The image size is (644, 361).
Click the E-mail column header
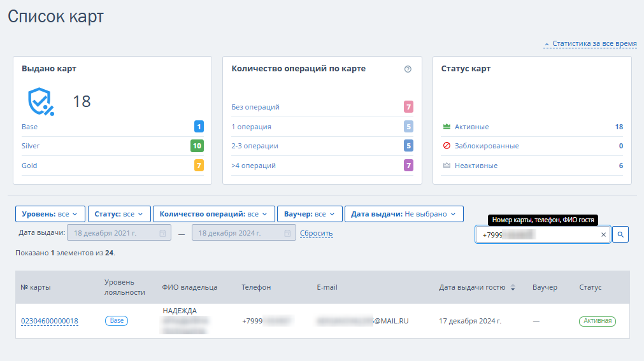click(327, 287)
